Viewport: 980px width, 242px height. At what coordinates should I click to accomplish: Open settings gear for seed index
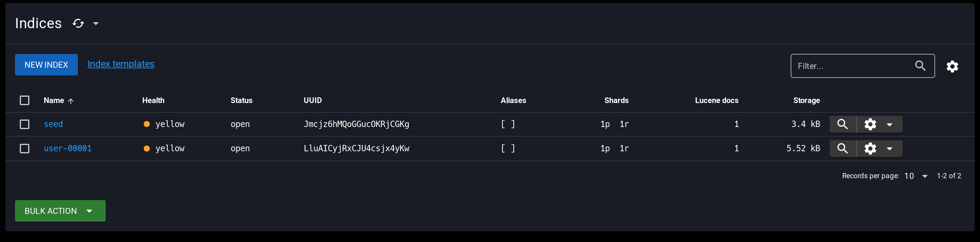click(870, 124)
